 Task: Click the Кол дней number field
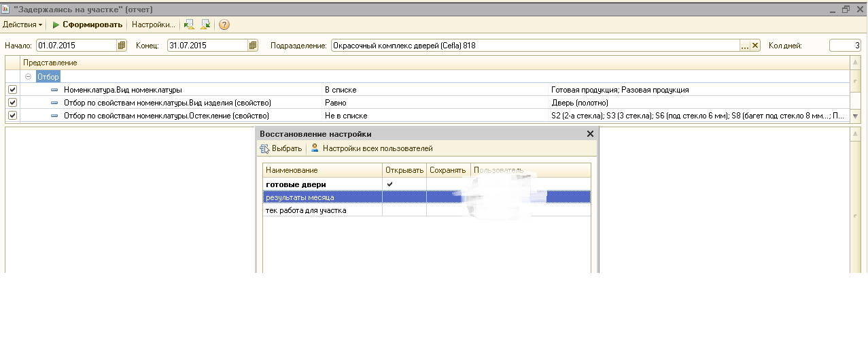pyautogui.click(x=845, y=46)
